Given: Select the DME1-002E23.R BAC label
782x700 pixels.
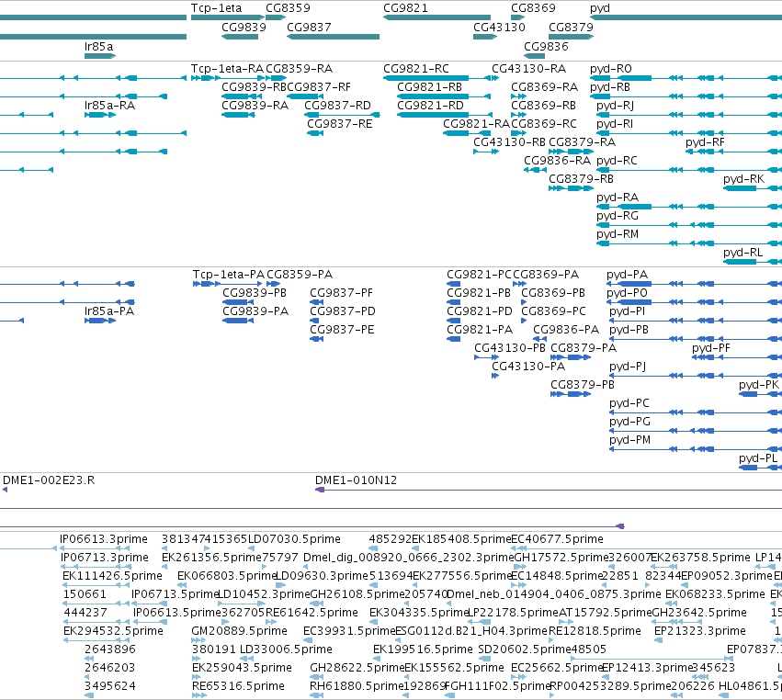Looking at the screenshot, I should (49, 480).
